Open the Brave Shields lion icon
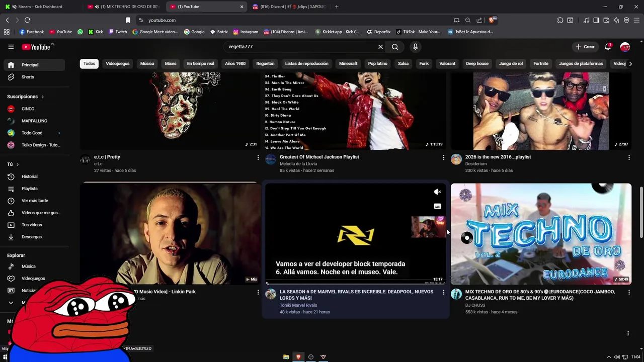 492,20
